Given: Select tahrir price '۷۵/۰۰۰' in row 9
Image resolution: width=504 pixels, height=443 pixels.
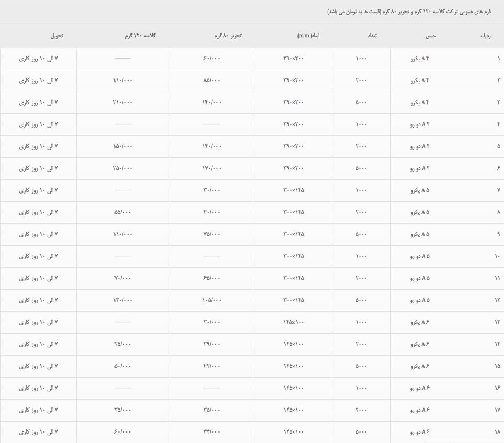Looking at the screenshot, I should click(x=212, y=234).
